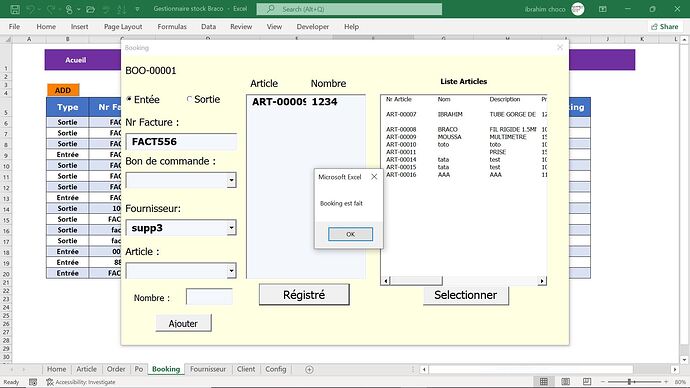This screenshot has height=388, width=690.
Task: Switch to Page Break Preview icon
Action: (587, 381)
